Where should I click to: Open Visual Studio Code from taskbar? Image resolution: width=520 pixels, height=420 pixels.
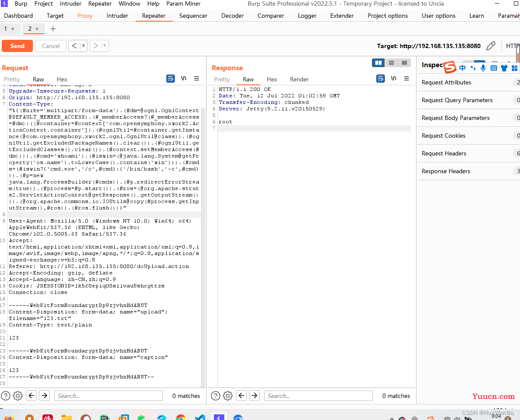point(200,417)
